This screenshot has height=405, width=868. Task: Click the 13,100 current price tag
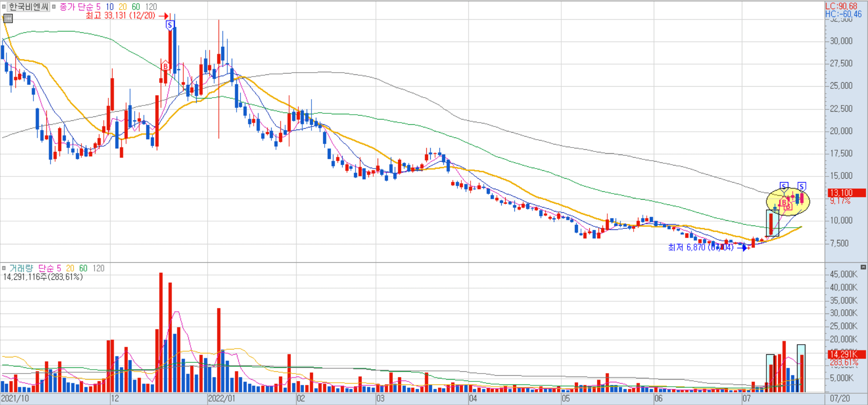(847, 193)
